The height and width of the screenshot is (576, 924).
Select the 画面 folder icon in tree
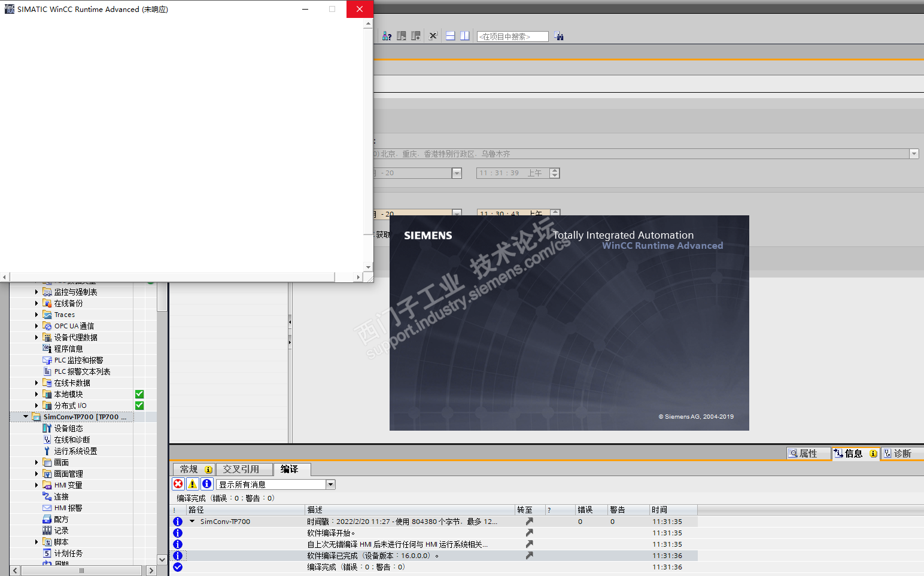47,462
